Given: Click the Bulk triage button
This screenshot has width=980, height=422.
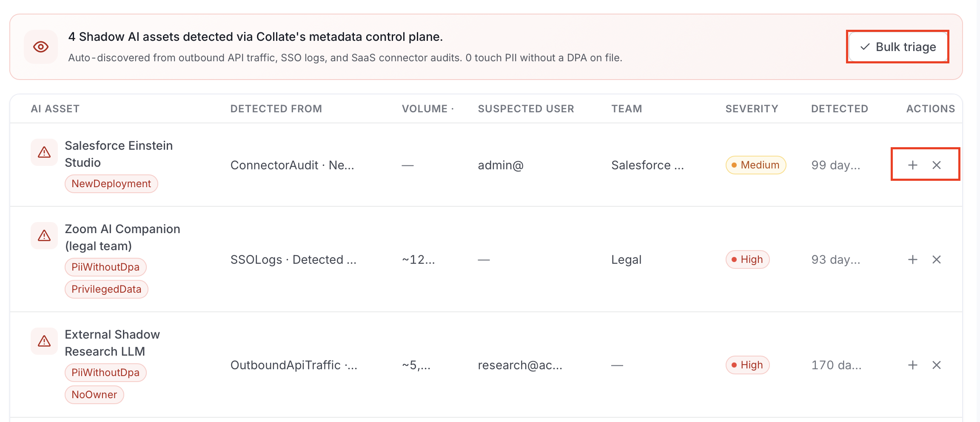Looking at the screenshot, I should (x=898, y=47).
